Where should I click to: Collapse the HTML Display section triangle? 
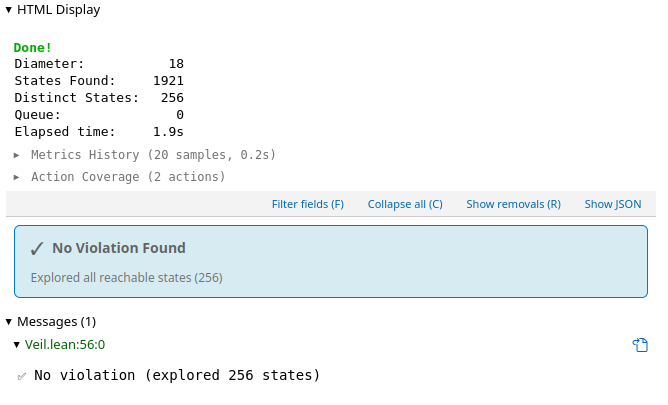click(9, 10)
